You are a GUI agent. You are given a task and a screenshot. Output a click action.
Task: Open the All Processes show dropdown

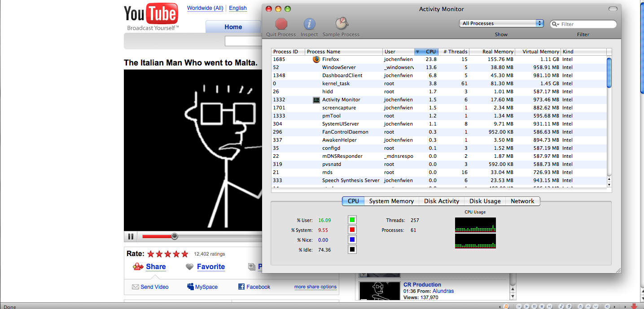pos(501,23)
